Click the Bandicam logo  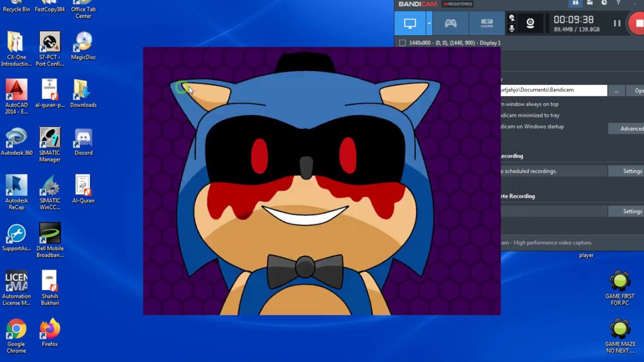(418, 4)
